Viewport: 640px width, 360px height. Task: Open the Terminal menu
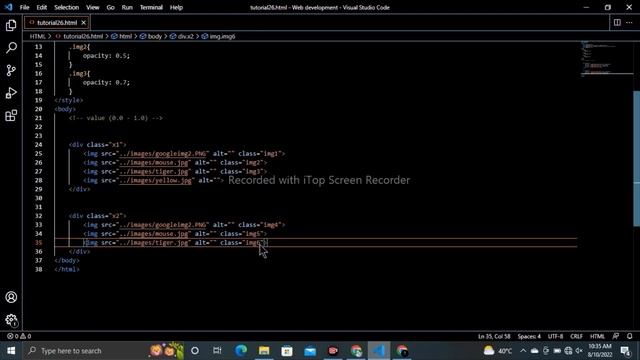point(151,7)
